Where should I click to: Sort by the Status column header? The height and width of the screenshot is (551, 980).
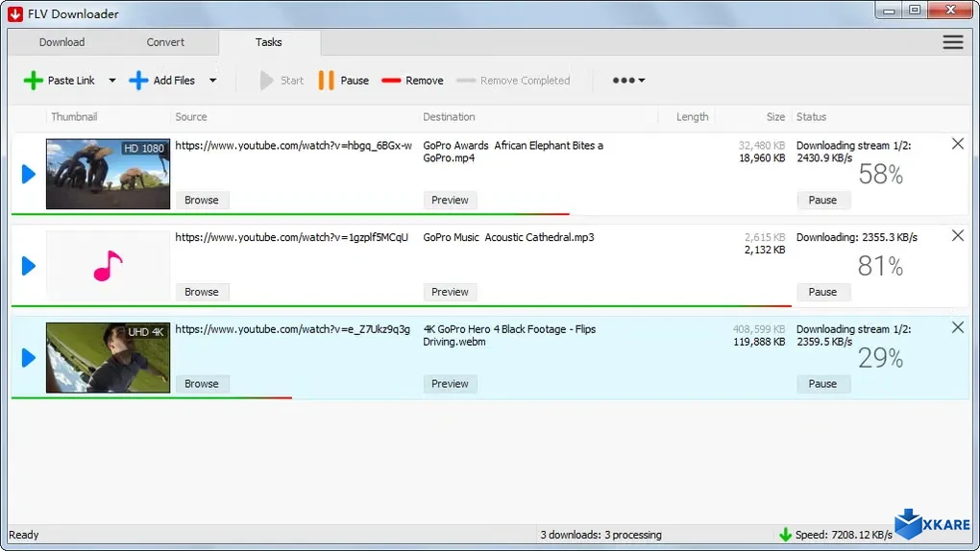pyautogui.click(x=811, y=116)
